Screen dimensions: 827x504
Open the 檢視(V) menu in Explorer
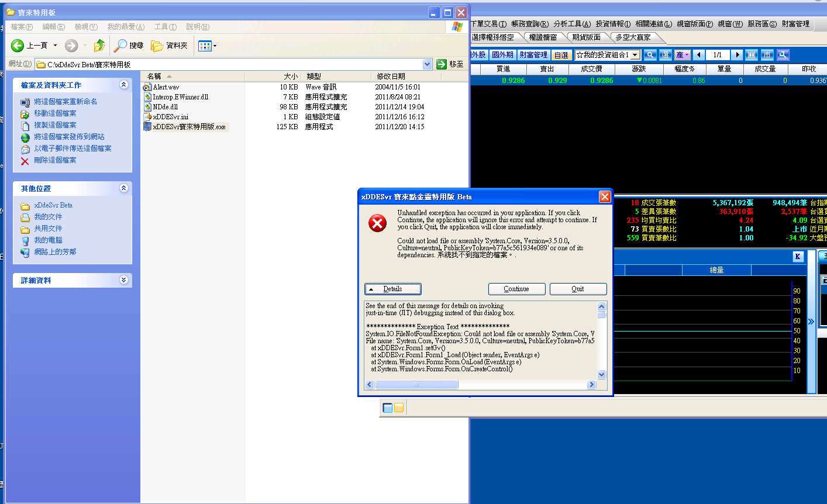coord(85,27)
